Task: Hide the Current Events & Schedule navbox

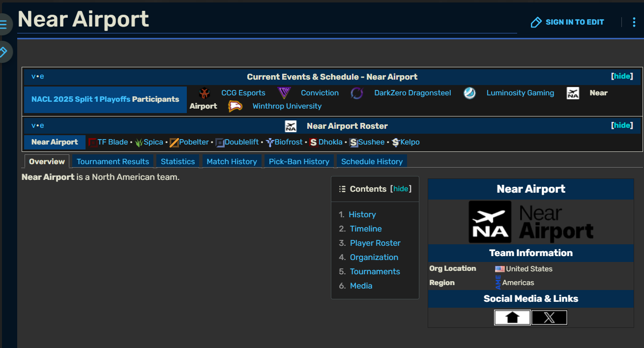Action: point(622,77)
